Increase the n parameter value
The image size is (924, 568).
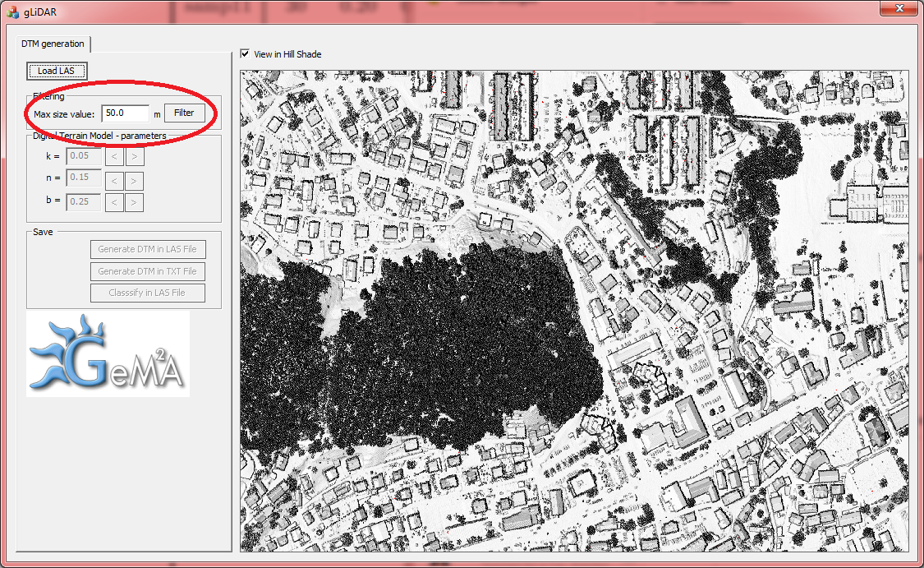click(x=135, y=181)
